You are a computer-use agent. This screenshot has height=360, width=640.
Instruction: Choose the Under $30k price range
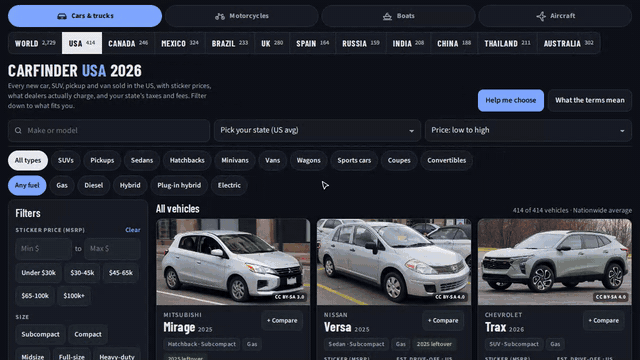pyautogui.click(x=38, y=273)
